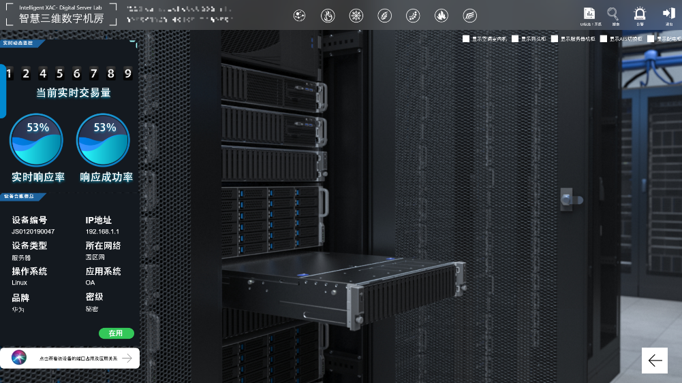The width and height of the screenshot is (682, 383).
Task: Tick the first display checkbox
Action: pos(466,39)
